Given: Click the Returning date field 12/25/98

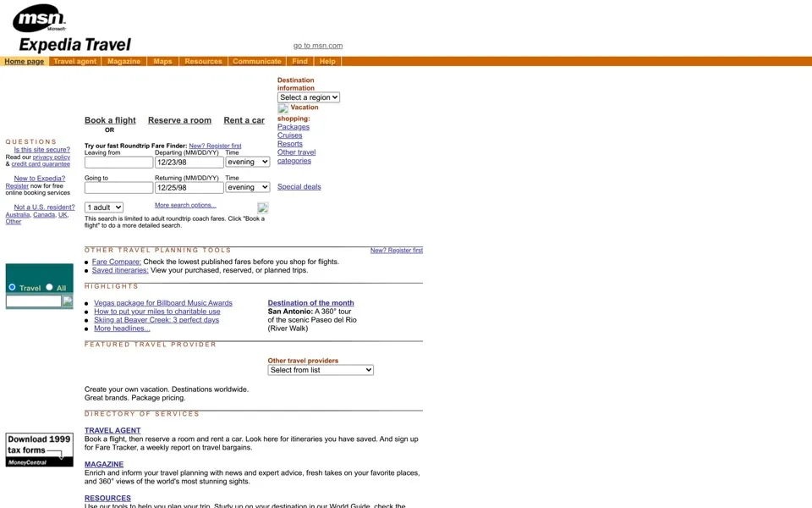Looking at the screenshot, I should [x=189, y=188].
